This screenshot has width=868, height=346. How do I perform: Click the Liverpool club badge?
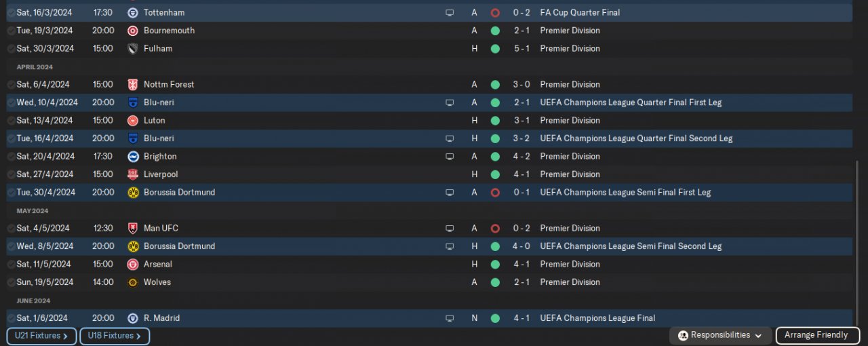click(x=133, y=174)
